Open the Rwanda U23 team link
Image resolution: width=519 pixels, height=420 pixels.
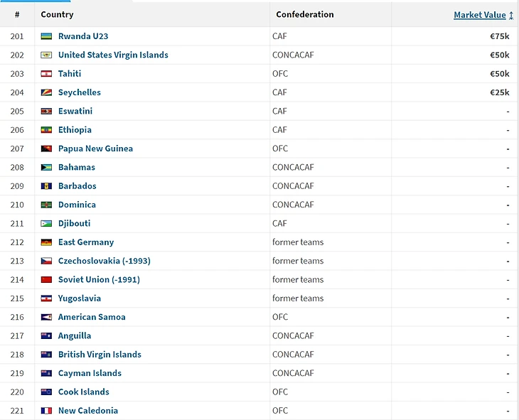coord(83,36)
